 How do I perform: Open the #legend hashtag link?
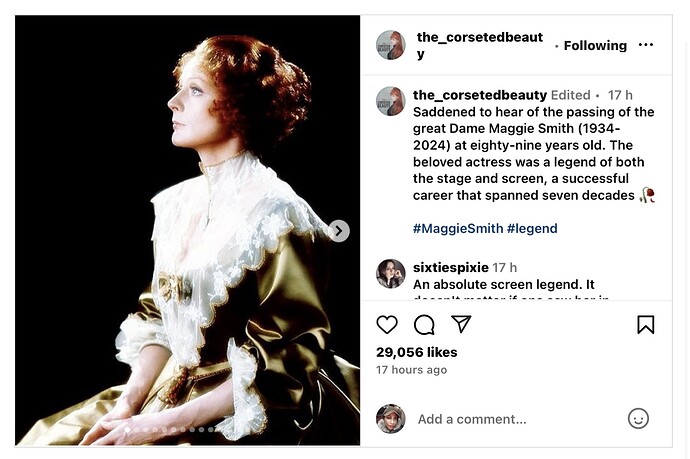coord(532,228)
